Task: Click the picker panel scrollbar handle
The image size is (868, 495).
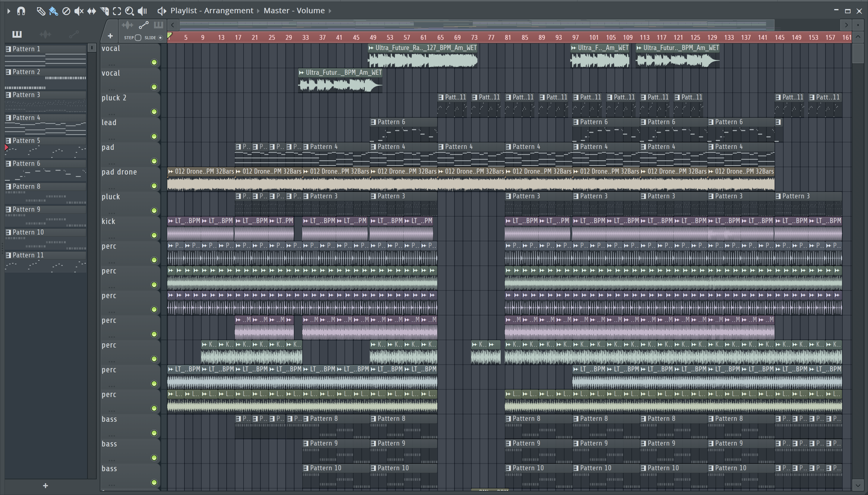Action: 92,48
